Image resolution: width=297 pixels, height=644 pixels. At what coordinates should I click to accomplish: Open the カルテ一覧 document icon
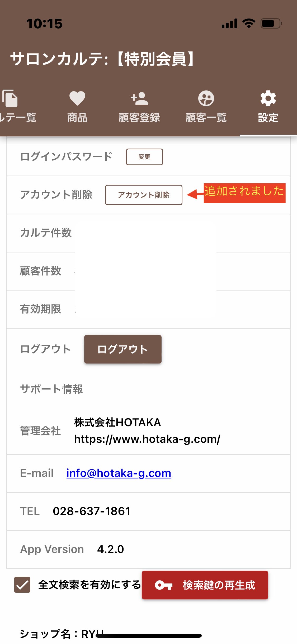pos(10,98)
